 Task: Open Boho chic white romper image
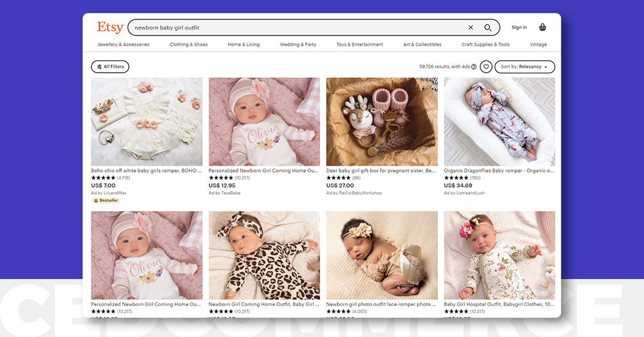tap(147, 122)
